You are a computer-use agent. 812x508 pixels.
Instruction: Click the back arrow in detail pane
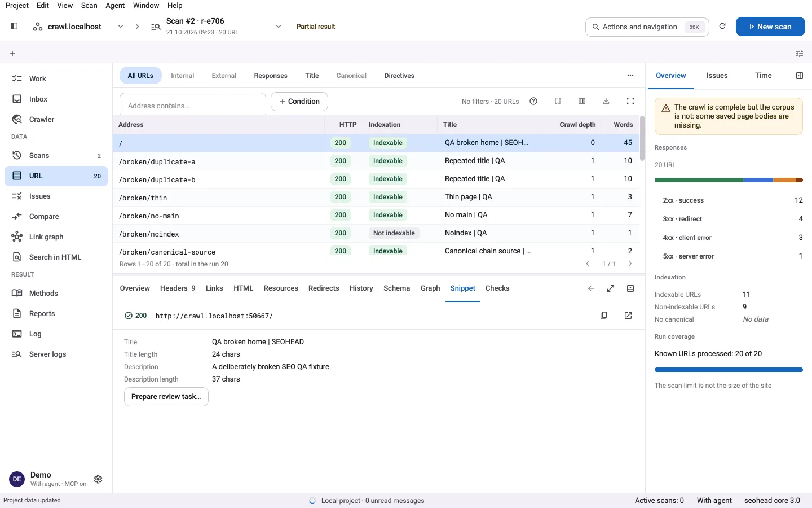(591, 288)
